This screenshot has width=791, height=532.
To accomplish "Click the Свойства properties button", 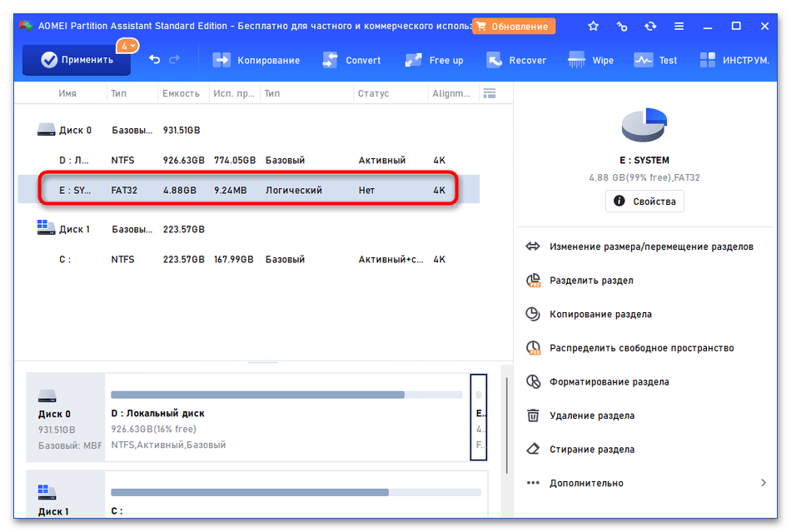I will click(644, 201).
